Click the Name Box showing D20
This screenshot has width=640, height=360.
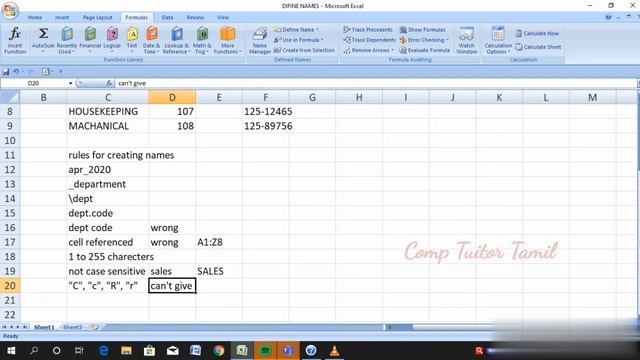point(34,83)
